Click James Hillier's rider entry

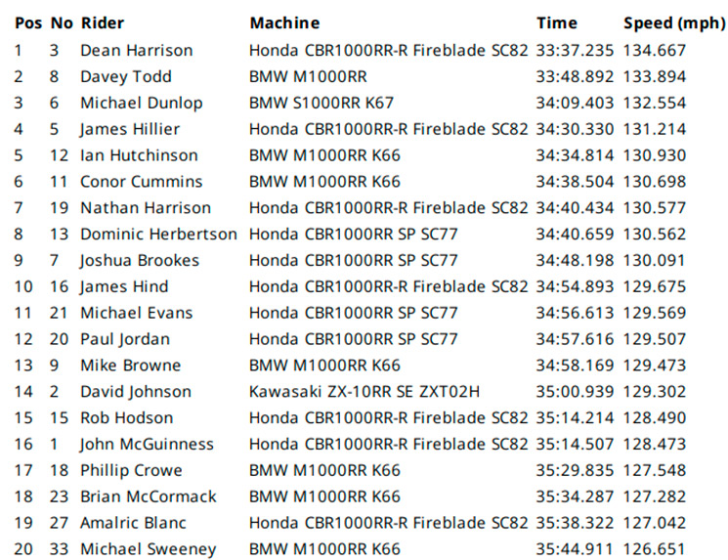[x=130, y=129]
